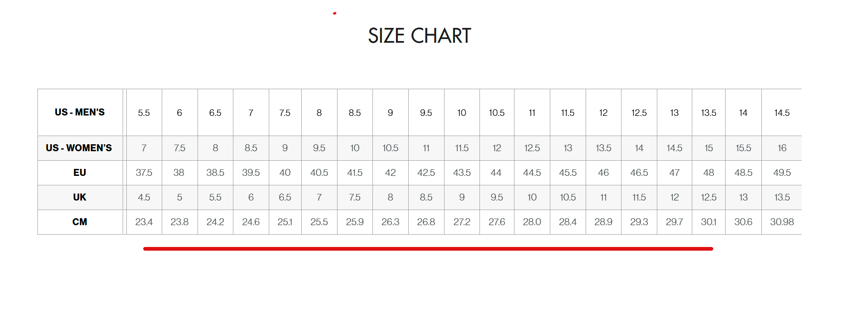Select the 23.4 cell in the CM row
The width and height of the screenshot is (868, 316).
pyautogui.click(x=144, y=222)
